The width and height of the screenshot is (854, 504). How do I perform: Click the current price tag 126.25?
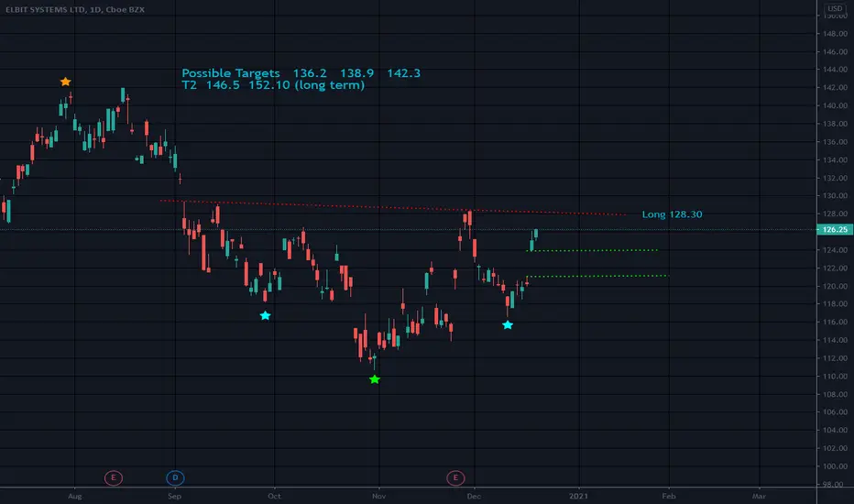[x=835, y=229]
